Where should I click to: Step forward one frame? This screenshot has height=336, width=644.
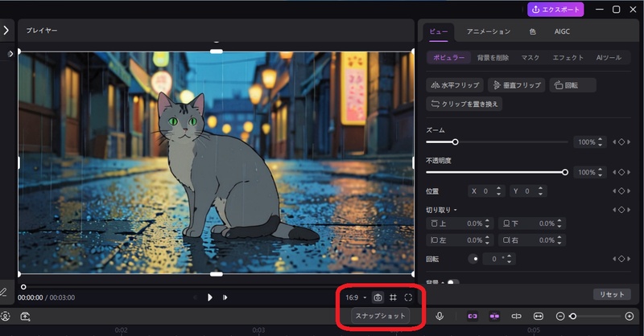pyautogui.click(x=225, y=297)
